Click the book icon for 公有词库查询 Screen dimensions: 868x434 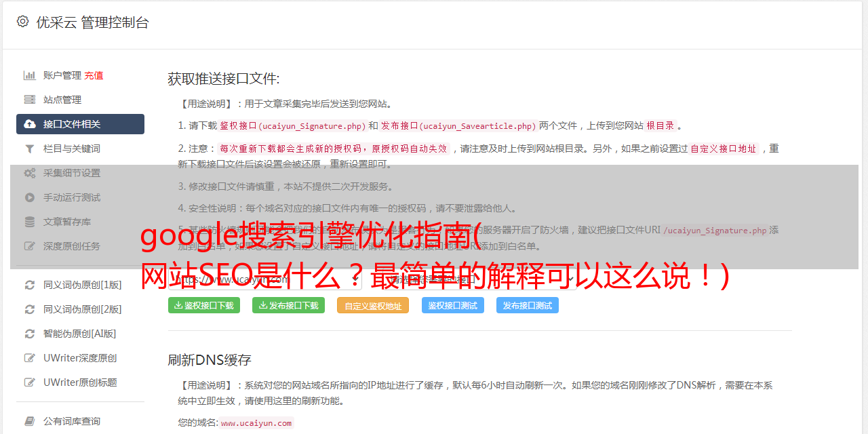tap(30, 421)
